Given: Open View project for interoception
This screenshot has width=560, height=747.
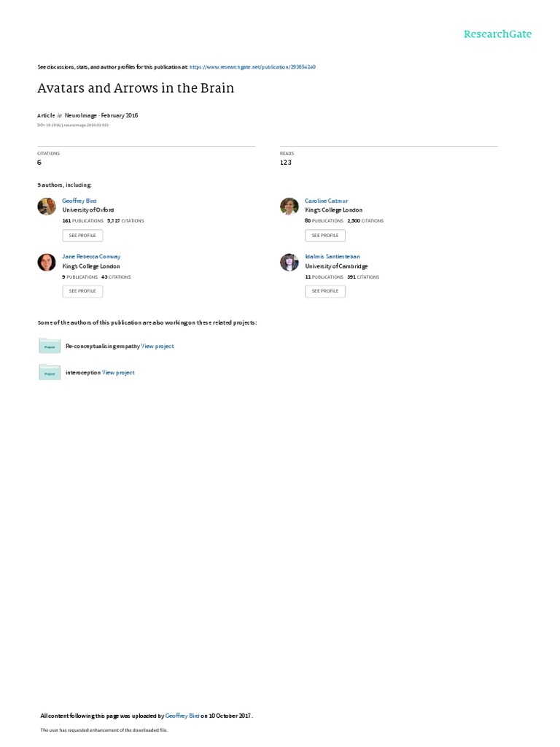Looking at the screenshot, I should point(119,373).
